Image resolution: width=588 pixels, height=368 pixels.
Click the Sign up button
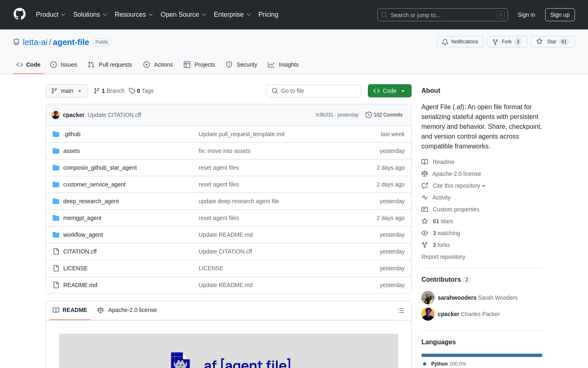(x=560, y=15)
